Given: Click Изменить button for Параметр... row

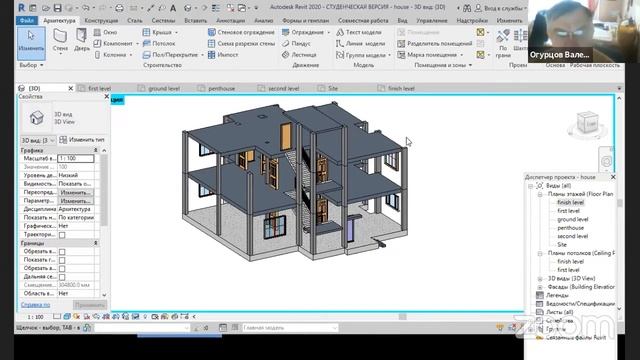Looking at the screenshot, I should click(76, 201).
